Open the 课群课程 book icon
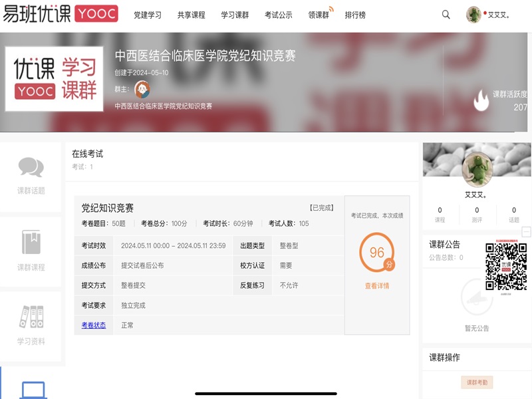Image resolution: width=532 pixels, height=399 pixels. click(31, 243)
